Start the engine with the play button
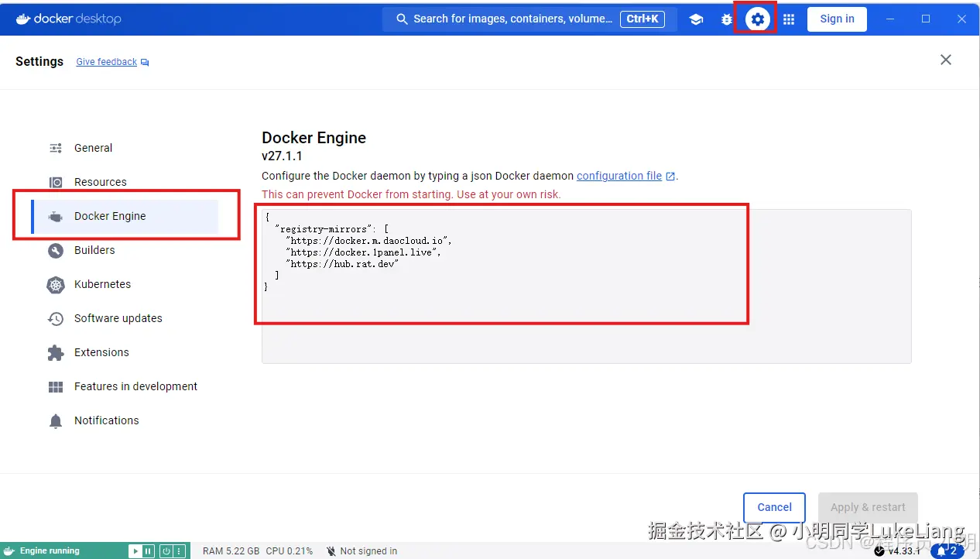Viewport: 980px width, 559px height. (x=135, y=551)
